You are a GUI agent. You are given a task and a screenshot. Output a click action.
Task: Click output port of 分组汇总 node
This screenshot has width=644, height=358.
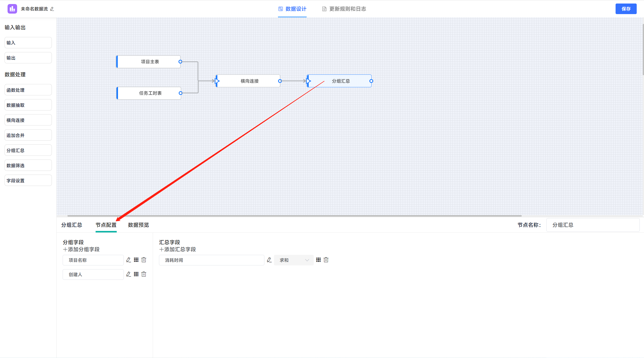click(371, 81)
